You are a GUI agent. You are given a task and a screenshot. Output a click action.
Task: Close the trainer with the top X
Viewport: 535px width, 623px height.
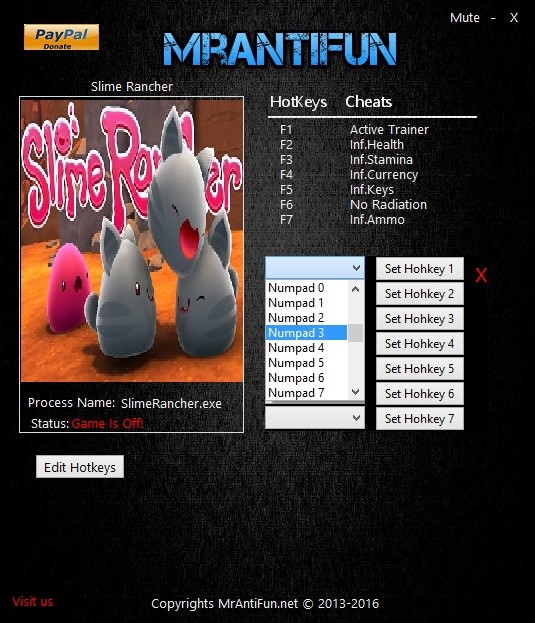click(514, 17)
